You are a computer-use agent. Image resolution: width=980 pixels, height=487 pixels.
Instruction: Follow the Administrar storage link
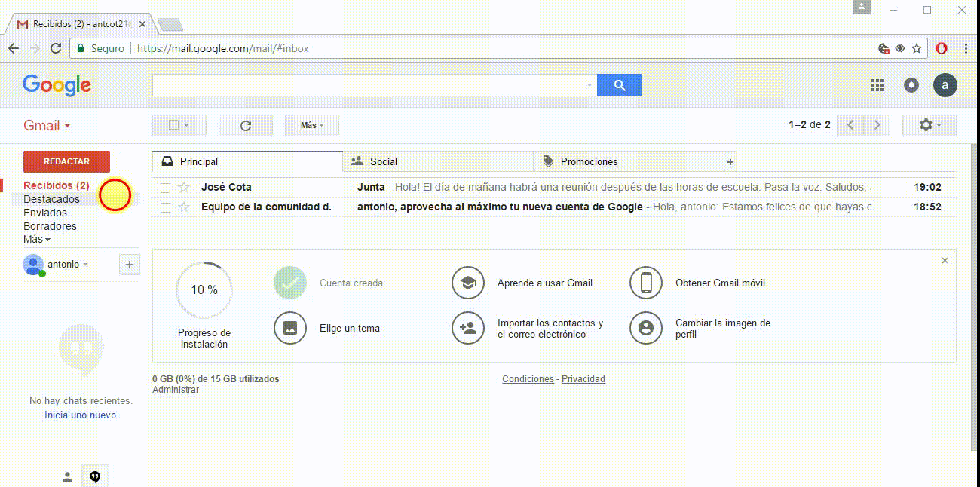(x=176, y=390)
